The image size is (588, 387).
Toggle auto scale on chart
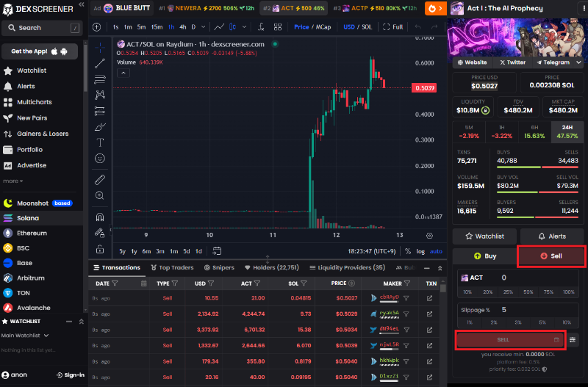pyautogui.click(x=436, y=251)
